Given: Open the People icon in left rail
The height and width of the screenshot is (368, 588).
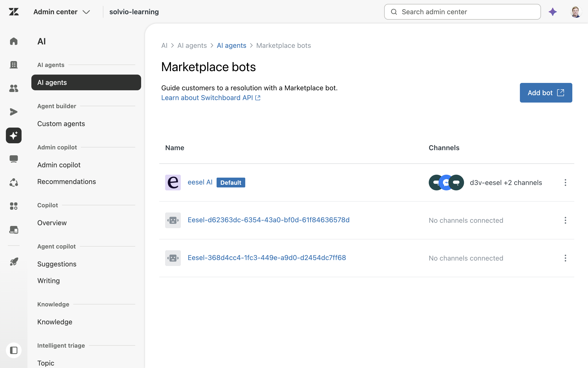Looking at the screenshot, I should tap(14, 88).
